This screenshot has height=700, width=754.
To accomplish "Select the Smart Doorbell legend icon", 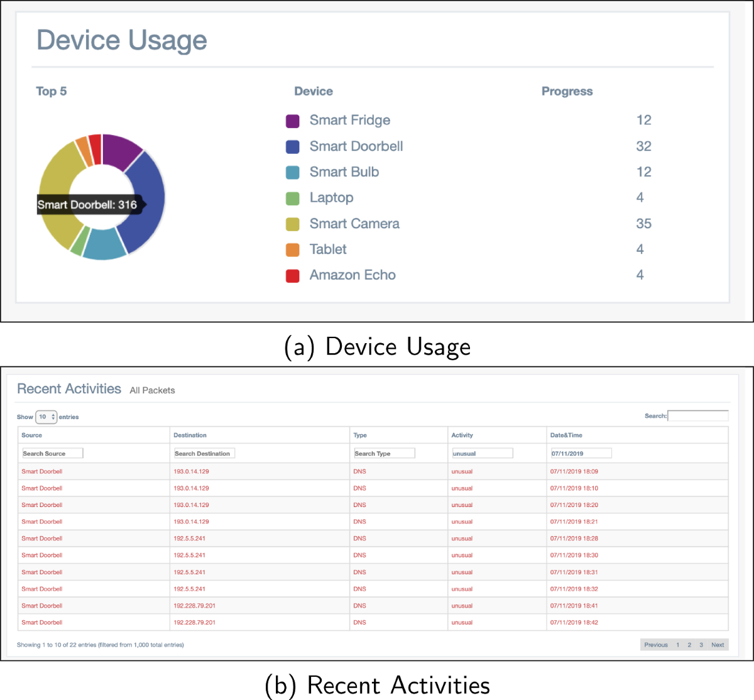I will pyautogui.click(x=292, y=146).
